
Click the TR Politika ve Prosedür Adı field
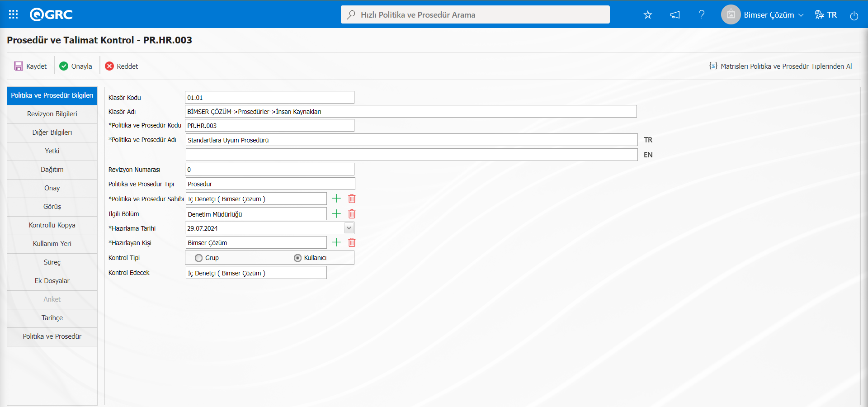click(x=411, y=140)
